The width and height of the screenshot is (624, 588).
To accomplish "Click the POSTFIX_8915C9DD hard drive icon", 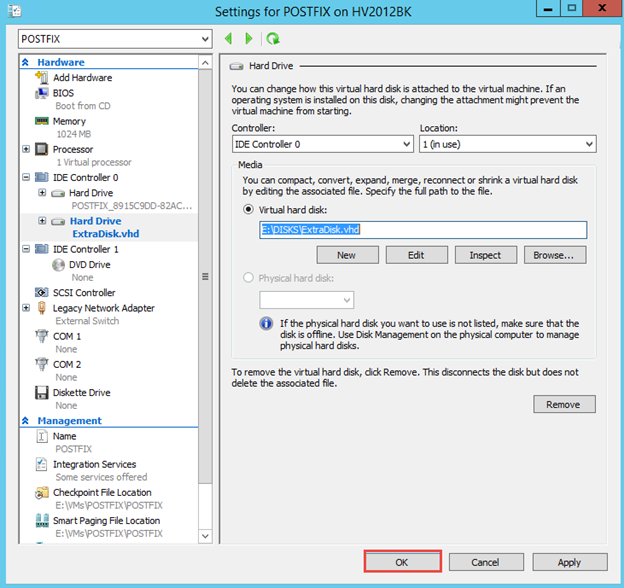I will click(58, 193).
